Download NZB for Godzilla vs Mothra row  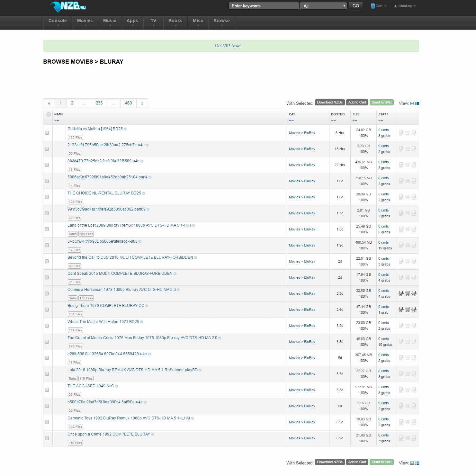(x=401, y=133)
